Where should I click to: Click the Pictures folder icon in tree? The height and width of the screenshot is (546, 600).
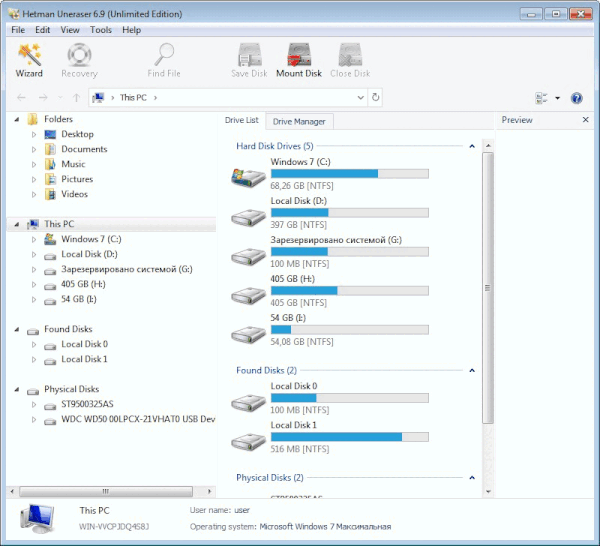click(x=50, y=179)
